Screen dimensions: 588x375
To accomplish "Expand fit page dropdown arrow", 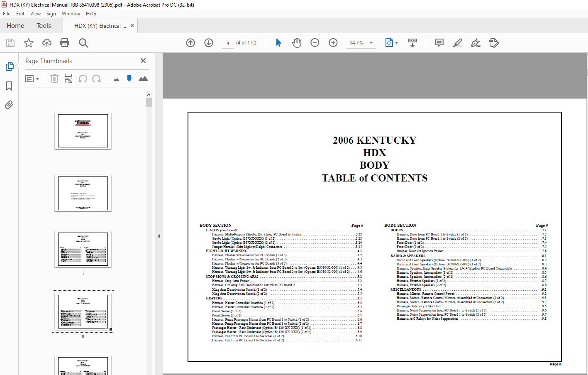I will click(396, 43).
